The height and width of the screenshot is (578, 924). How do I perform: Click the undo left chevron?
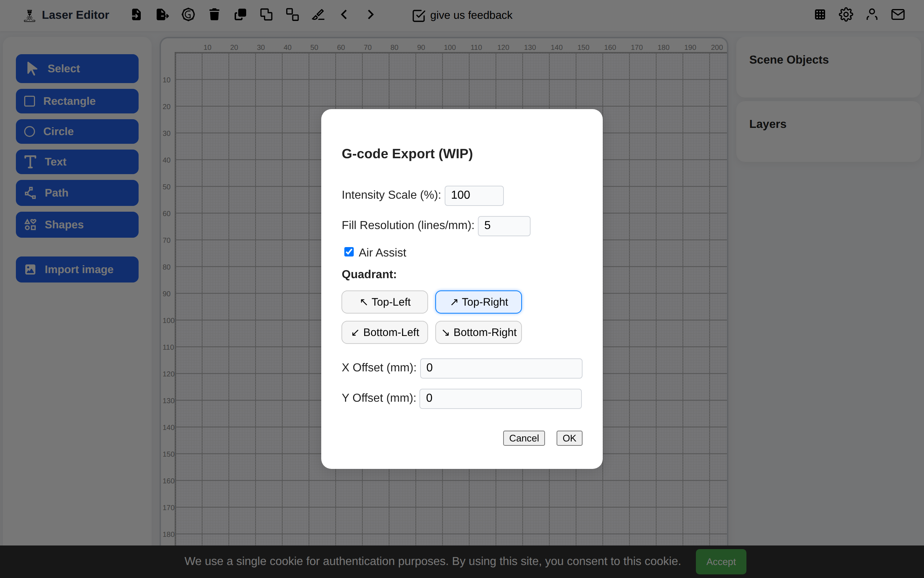click(x=344, y=15)
